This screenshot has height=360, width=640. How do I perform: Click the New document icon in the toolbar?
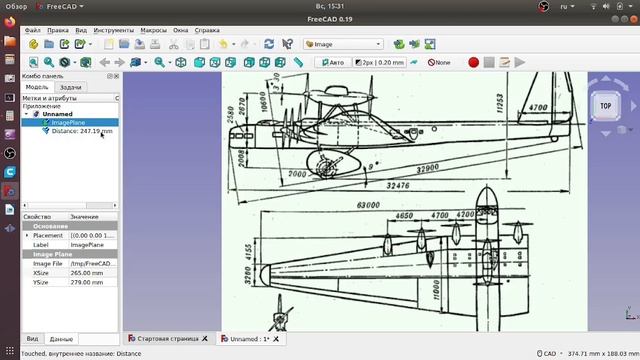(x=109, y=44)
